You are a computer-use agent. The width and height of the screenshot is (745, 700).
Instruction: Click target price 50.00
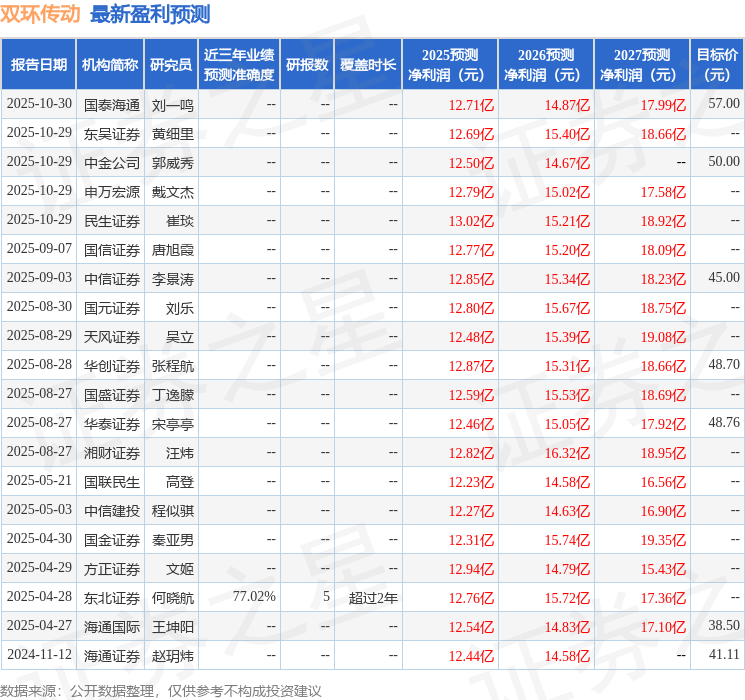tap(724, 161)
